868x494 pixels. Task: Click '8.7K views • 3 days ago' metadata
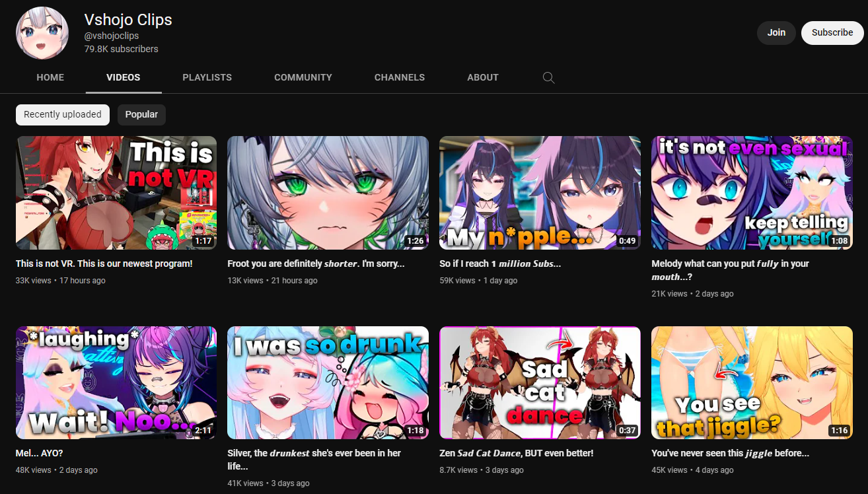482,470
